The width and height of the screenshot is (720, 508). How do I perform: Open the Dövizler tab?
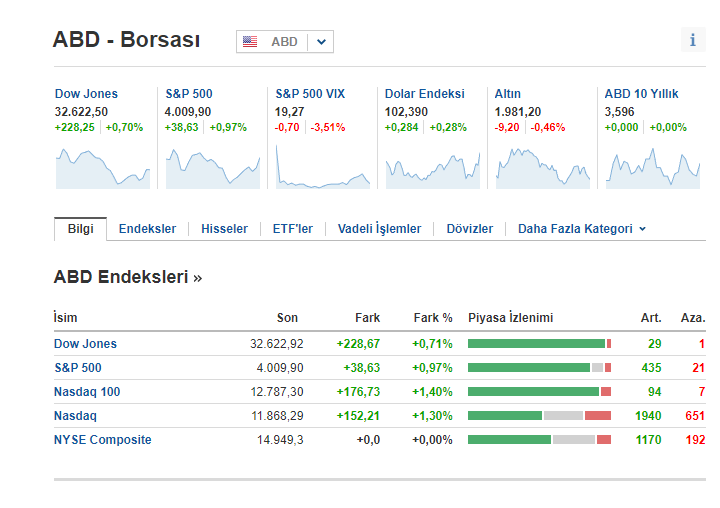tap(469, 229)
